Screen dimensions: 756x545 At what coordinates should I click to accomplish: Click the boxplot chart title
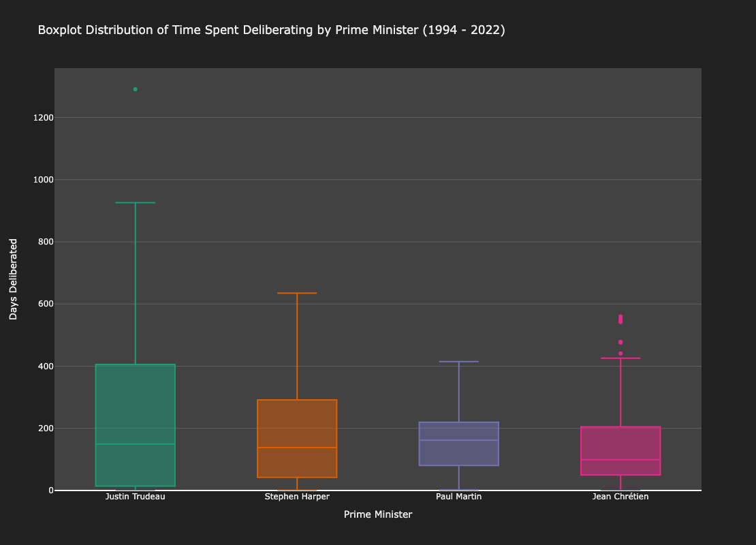click(x=272, y=30)
